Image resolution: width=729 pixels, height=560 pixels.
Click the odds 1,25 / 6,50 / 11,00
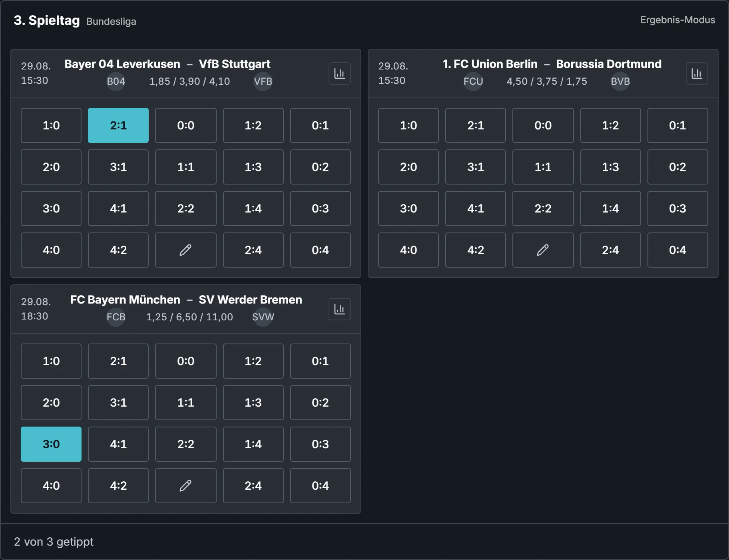[190, 317]
